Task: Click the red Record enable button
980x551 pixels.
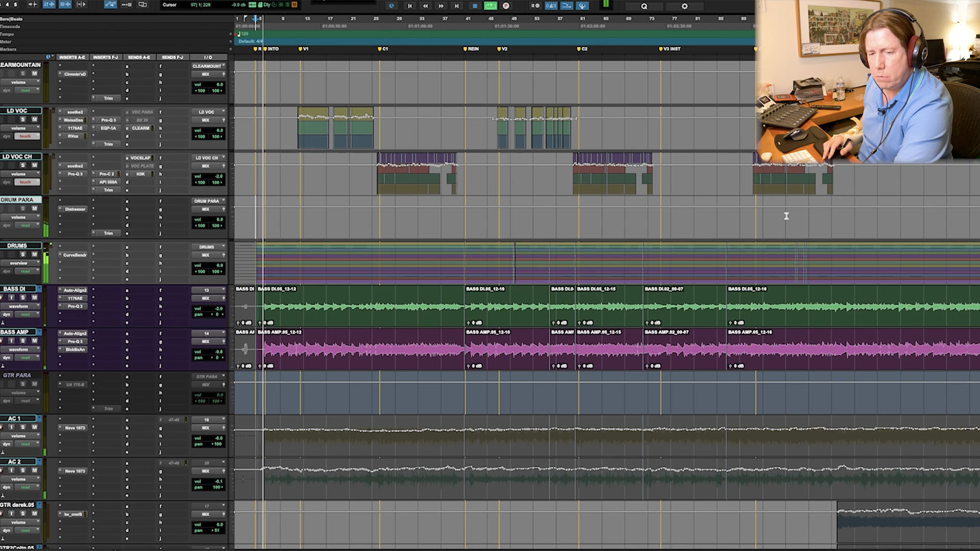Action: (x=506, y=6)
